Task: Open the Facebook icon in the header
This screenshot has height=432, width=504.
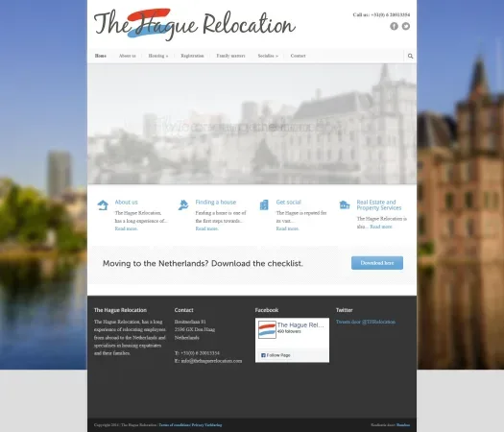Action: point(394,26)
